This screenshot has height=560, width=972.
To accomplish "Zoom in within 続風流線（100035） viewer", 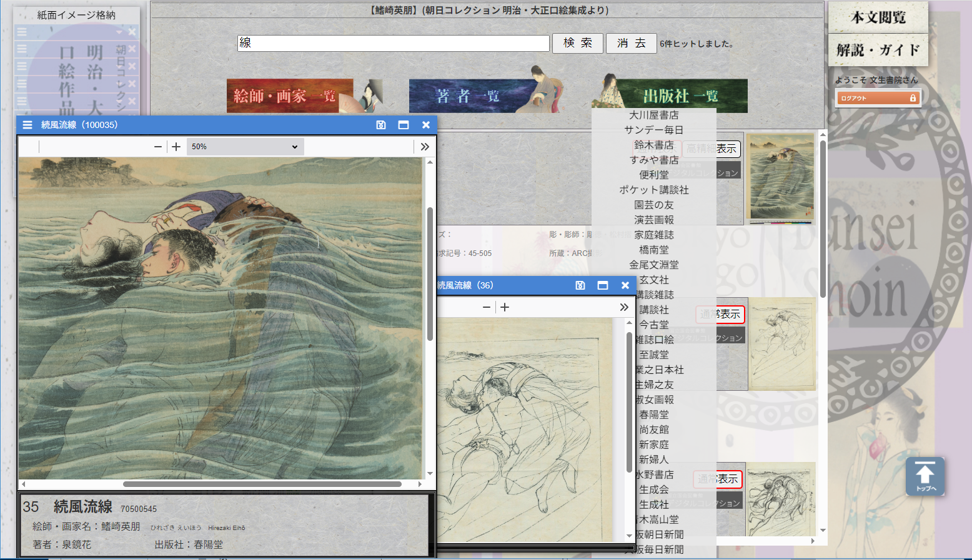I will pyautogui.click(x=176, y=147).
